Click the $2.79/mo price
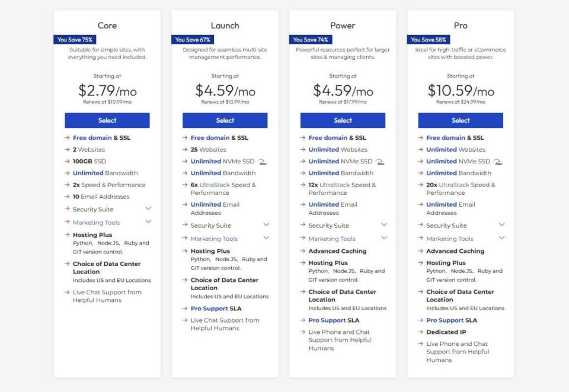569x392 pixels. point(107,91)
